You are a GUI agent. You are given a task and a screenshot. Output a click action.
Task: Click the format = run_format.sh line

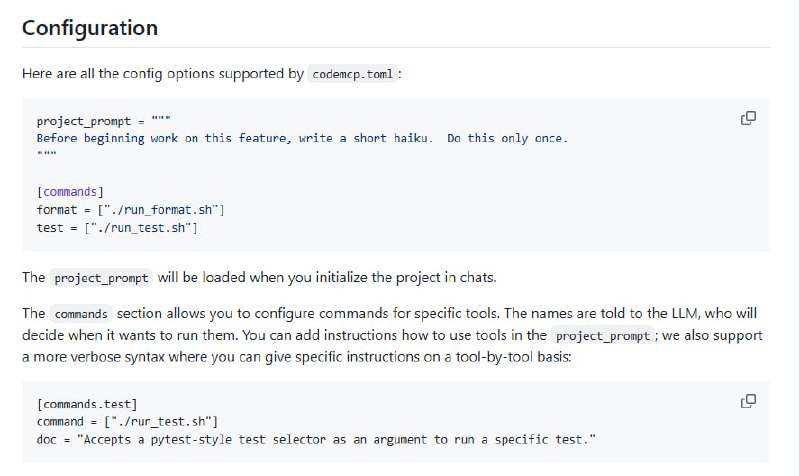tap(130, 210)
